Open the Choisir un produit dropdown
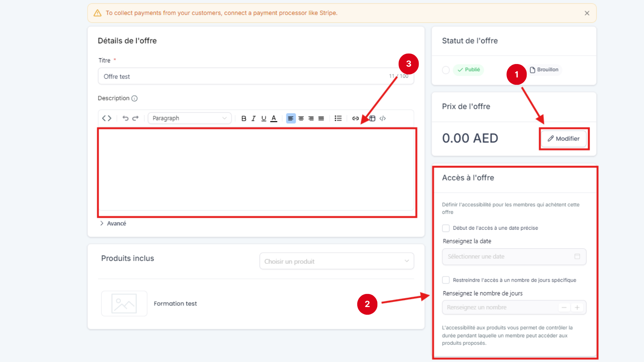The width and height of the screenshot is (644, 362). [x=337, y=261]
